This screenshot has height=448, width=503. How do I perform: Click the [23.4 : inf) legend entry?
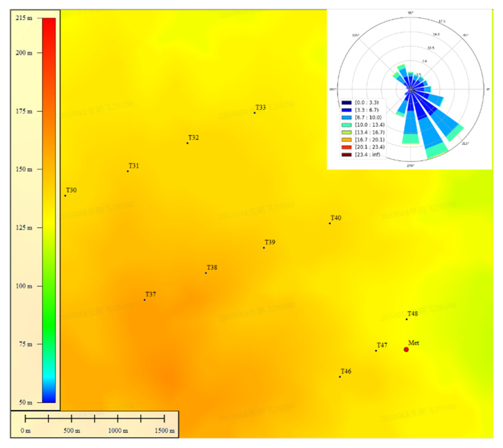pos(367,155)
